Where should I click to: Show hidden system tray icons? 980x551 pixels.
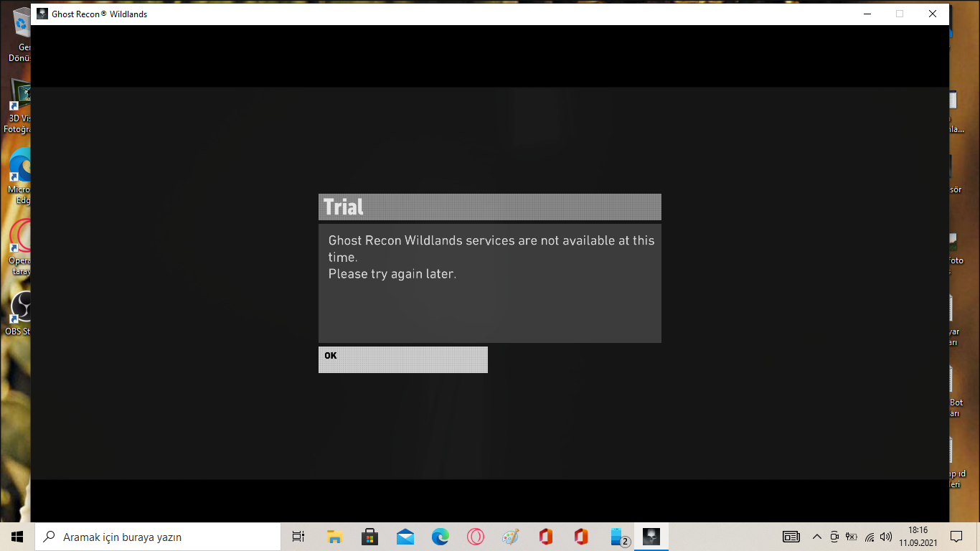click(x=816, y=537)
